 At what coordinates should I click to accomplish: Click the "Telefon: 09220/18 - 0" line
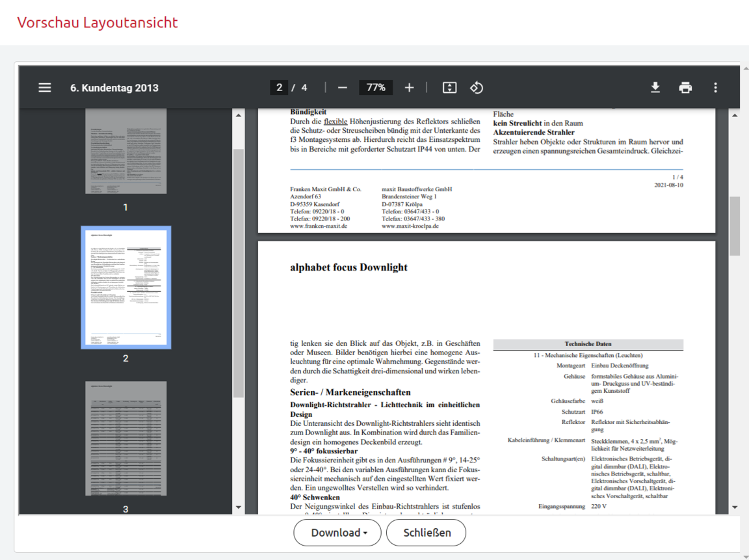(x=317, y=211)
